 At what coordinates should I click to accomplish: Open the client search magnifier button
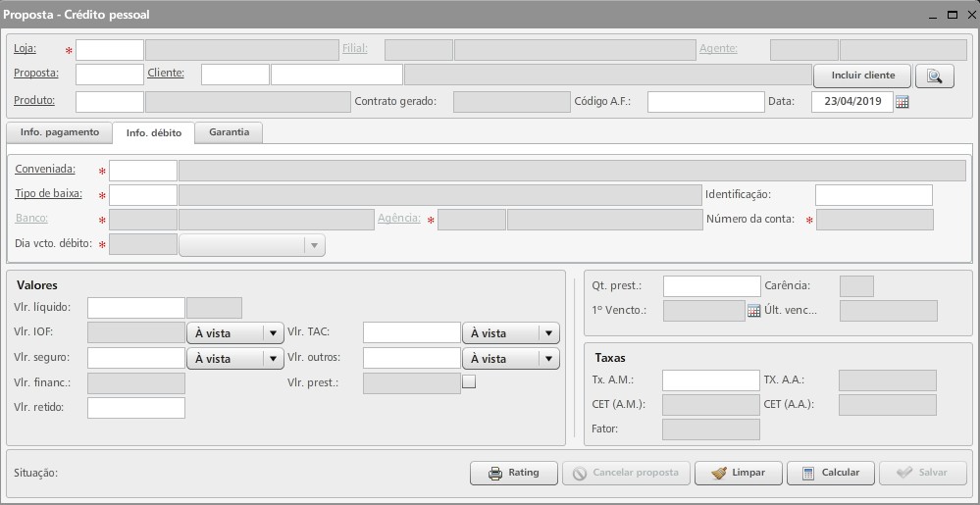tap(934, 76)
